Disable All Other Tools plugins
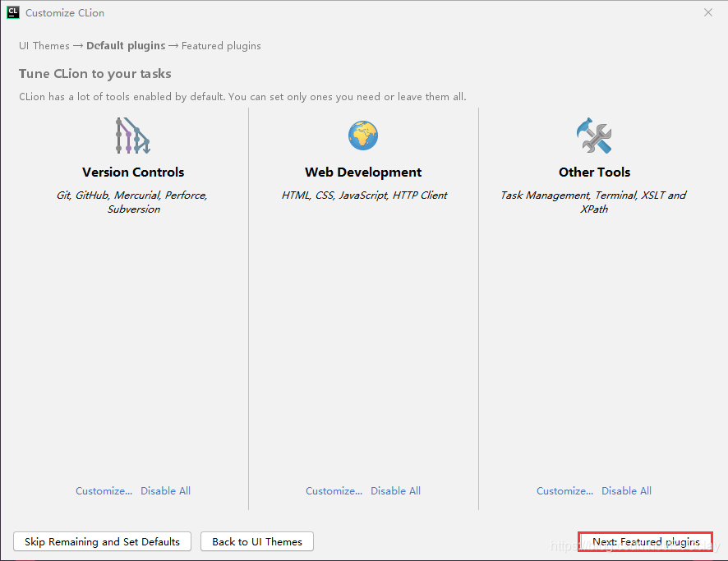728x561 pixels. tap(626, 491)
